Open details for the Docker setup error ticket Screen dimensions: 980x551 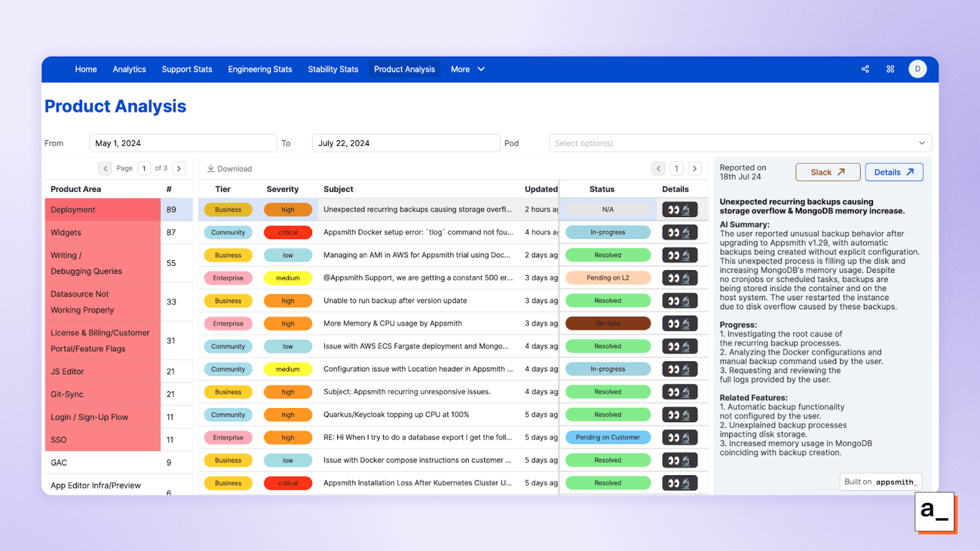tap(680, 232)
